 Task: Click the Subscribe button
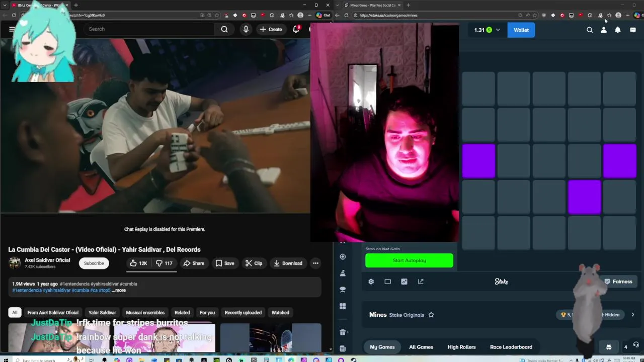(x=94, y=263)
